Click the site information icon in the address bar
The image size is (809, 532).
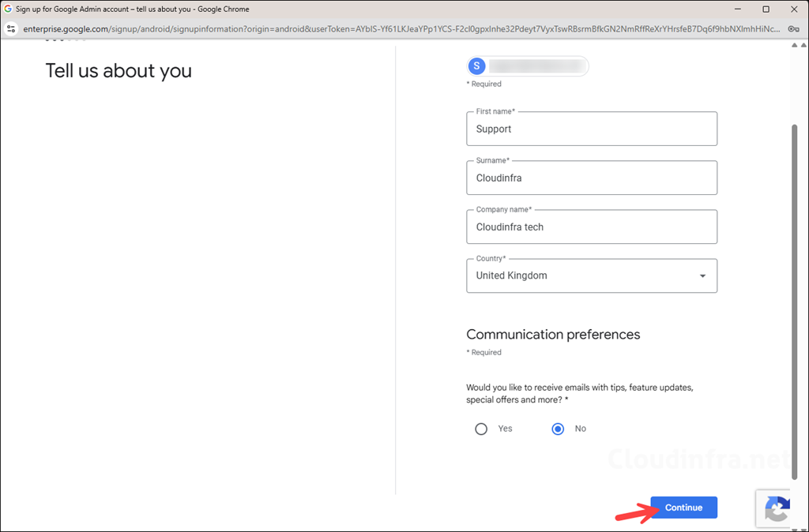(x=11, y=29)
